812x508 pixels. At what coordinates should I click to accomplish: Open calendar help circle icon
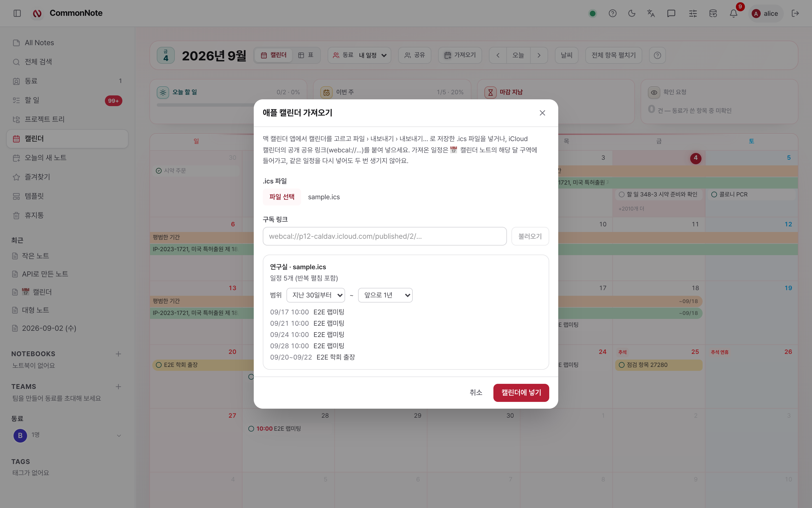click(657, 55)
